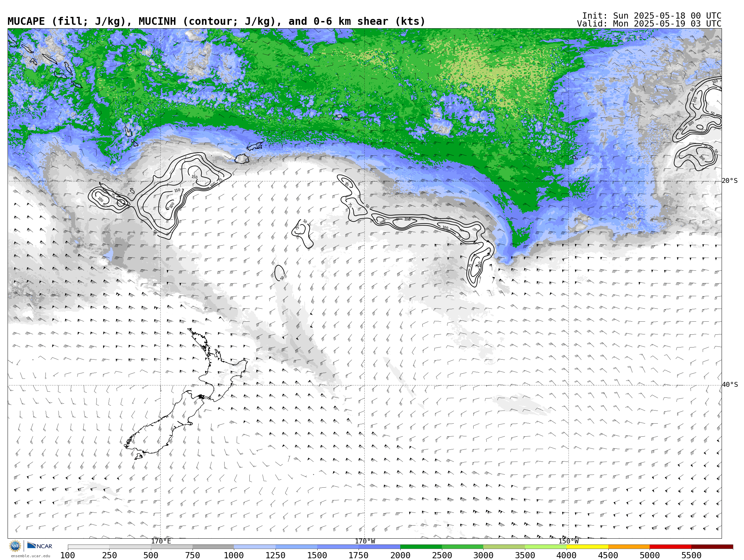Open the ensemble.ucar.edu link text
Image resolution: width=744 pixels, height=560 pixels.
click(30, 556)
